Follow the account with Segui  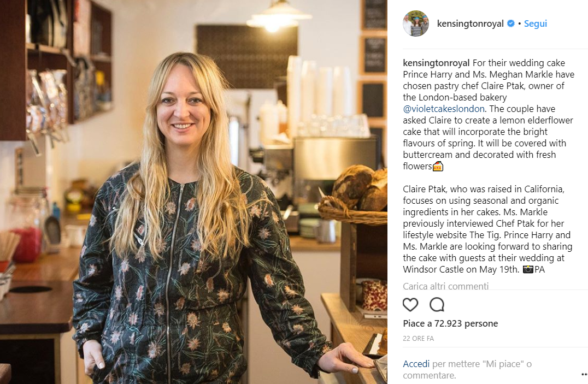(x=536, y=23)
